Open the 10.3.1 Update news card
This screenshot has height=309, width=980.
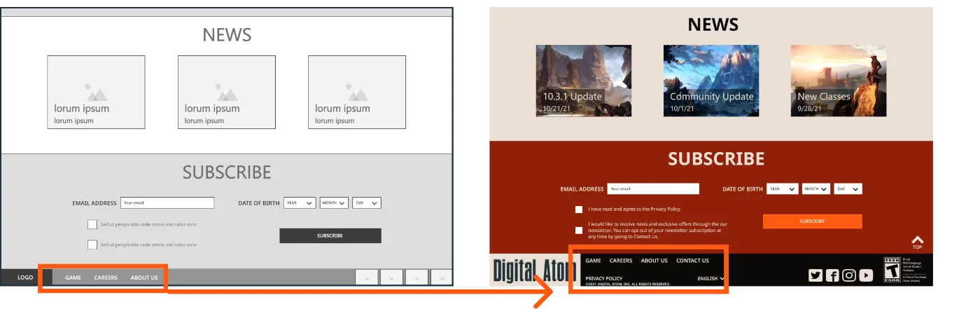pos(584,81)
